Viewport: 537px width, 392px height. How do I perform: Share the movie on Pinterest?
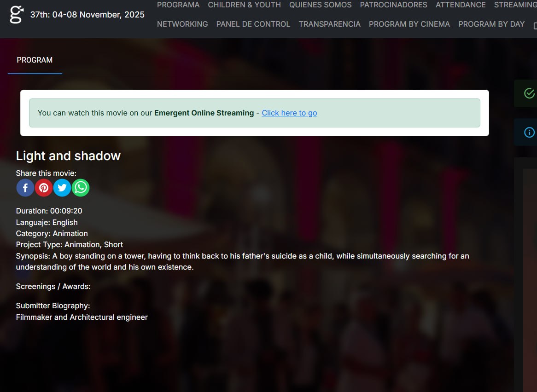coord(44,188)
